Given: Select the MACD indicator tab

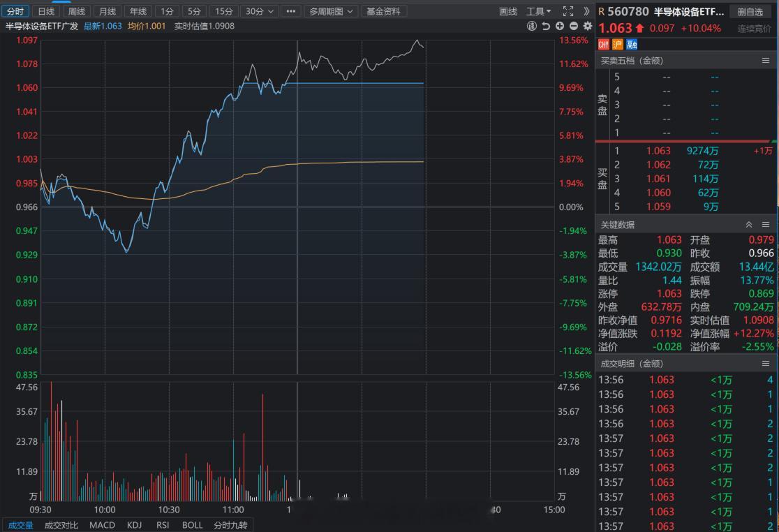Looking at the screenshot, I should click(103, 525).
